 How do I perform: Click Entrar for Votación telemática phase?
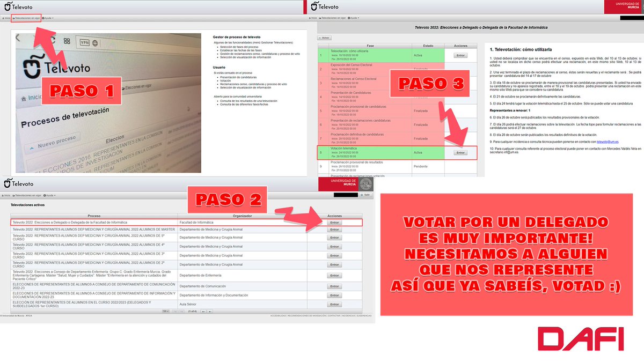460,153
